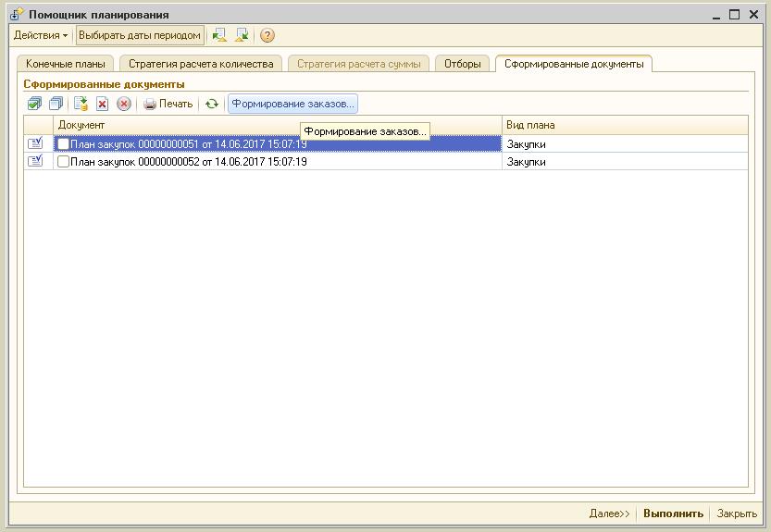The width and height of the screenshot is (771, 532).
Task: Click the Далее>> button
Action: click(609, 513)
